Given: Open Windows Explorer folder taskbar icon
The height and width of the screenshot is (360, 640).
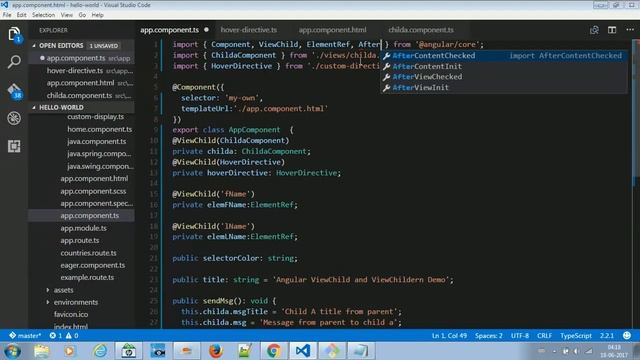Looking at the screenshot, I should pyautogui.click(x=41, y=351).
